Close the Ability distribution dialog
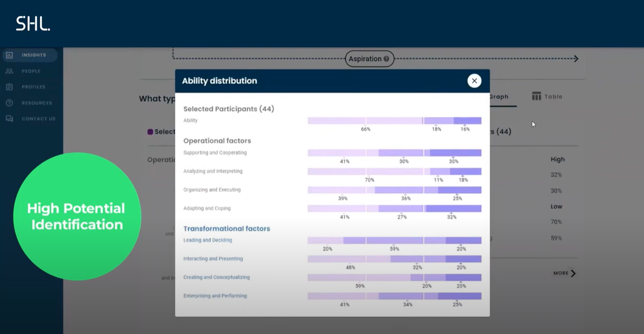The image size is (644, 334). 474,81
